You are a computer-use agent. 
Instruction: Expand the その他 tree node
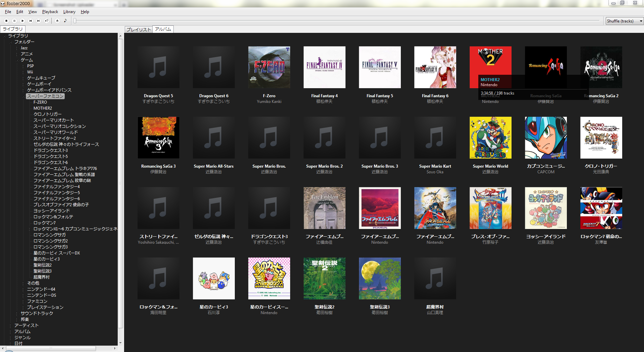point(24,283)
